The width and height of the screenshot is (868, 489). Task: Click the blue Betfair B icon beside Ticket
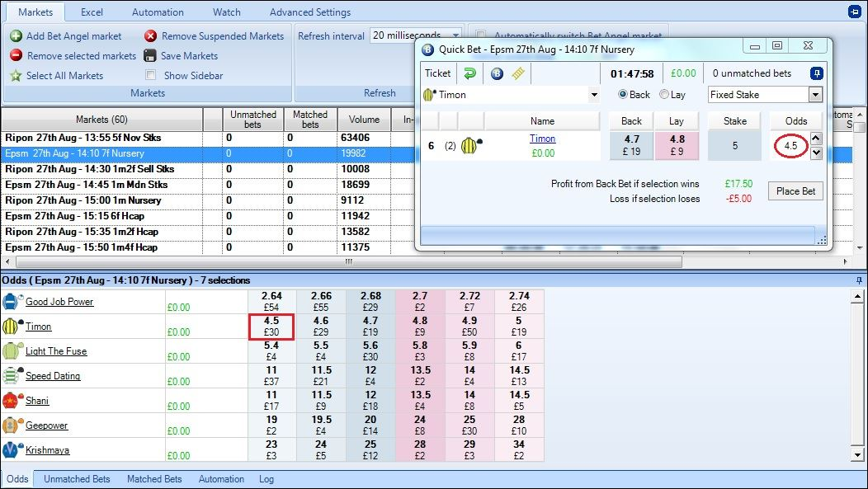pyautogui.click(x=497, y=73)
